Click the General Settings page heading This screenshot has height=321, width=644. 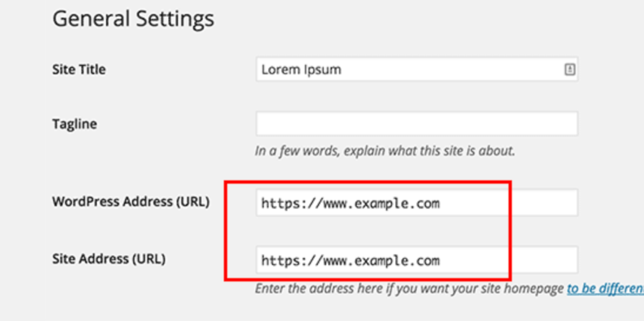tap(133, 19)
